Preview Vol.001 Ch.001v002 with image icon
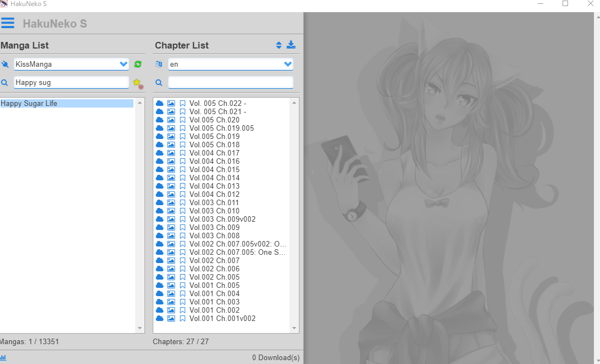This screenshot has height=364, width=600. 171,318
